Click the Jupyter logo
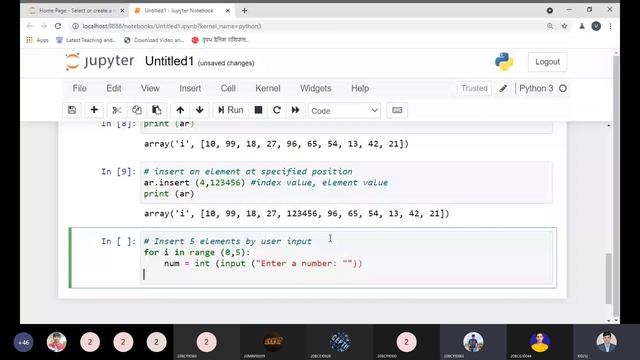The height and width of the screenshot is (360, 640). (100, 61)
